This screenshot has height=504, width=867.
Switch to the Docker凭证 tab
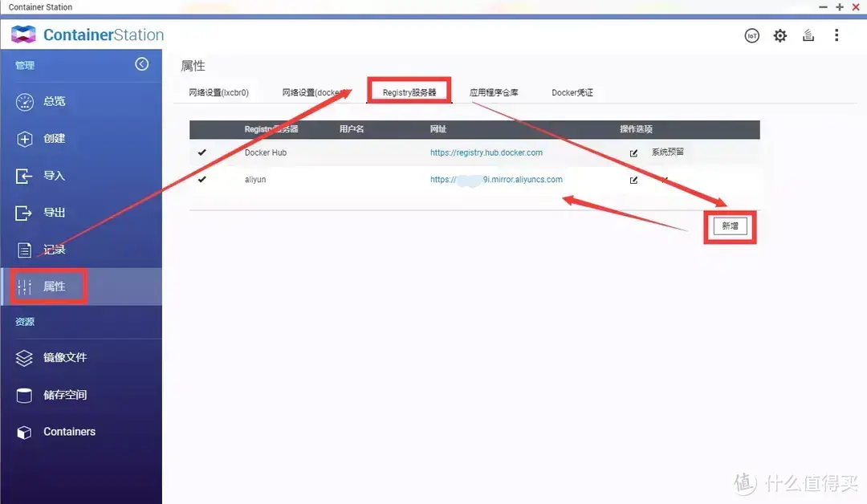[x=571, y=92]
